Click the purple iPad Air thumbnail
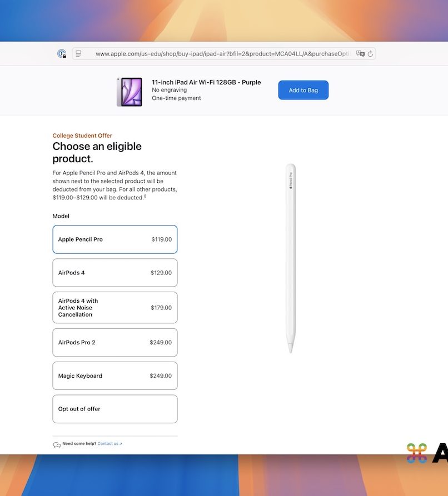The width and height of the screenshot is (448, 496). (129, 92)
